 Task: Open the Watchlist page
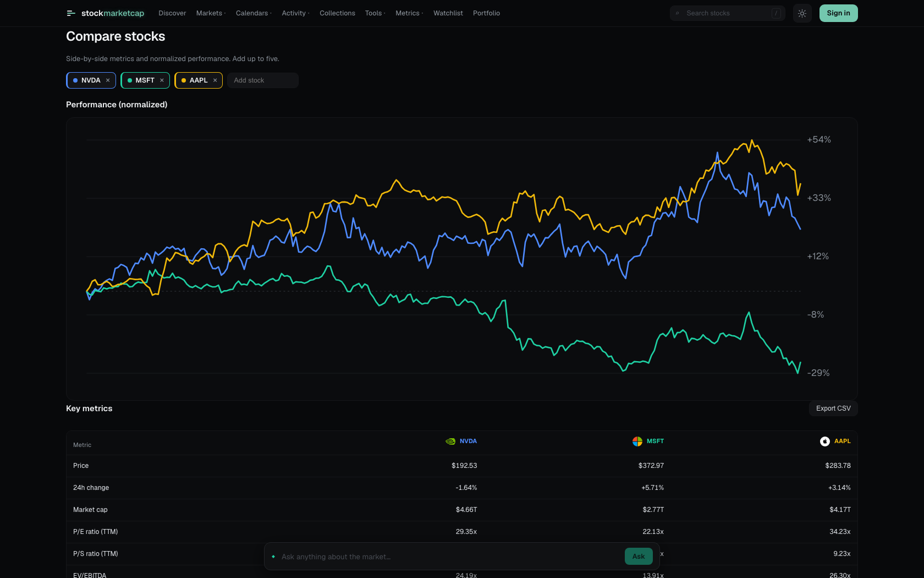[x=448, y=13]
